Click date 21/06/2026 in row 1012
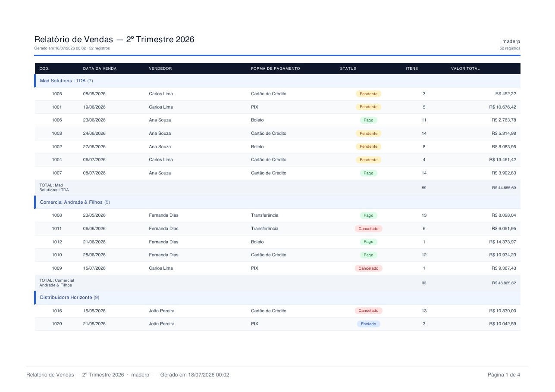The height and width of the screenshot is (392, 555). tap(94, 242)
